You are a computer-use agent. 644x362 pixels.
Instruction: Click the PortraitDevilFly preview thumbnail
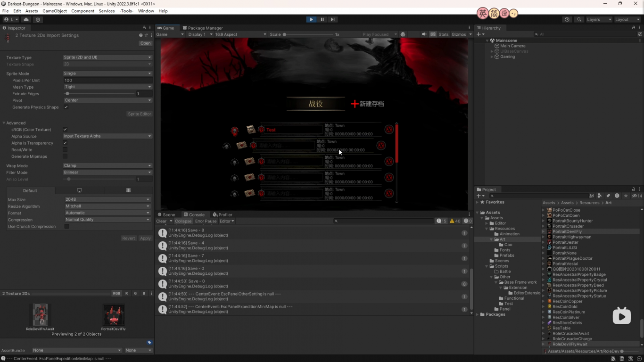tap(114, 315)
